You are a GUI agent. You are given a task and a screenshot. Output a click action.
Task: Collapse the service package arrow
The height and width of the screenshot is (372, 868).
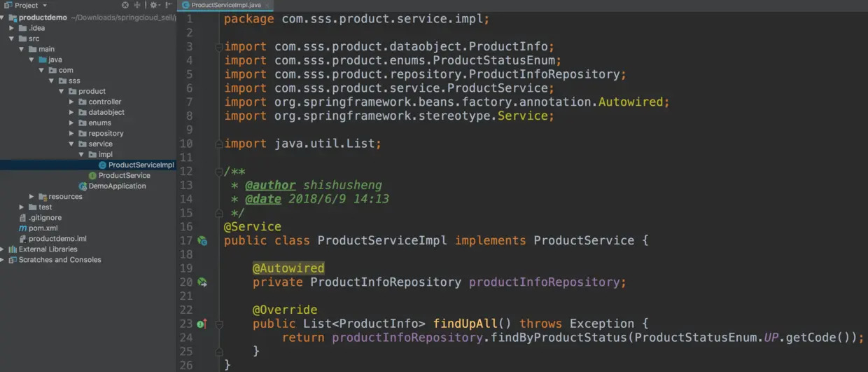click(x=71, y=144)
